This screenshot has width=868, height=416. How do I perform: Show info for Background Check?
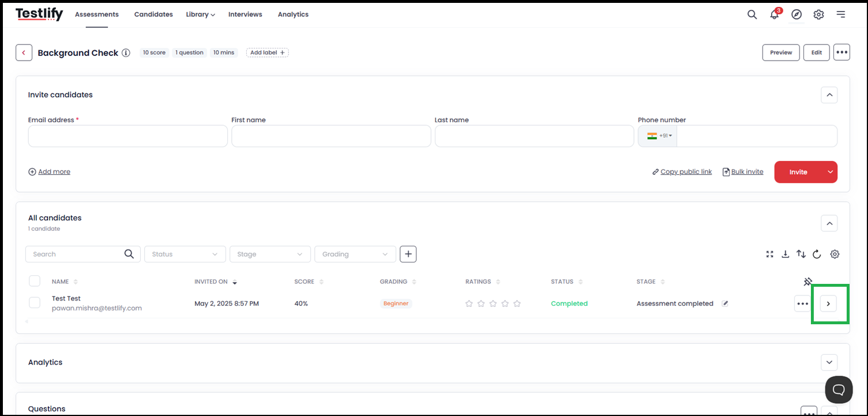(126, 53)
